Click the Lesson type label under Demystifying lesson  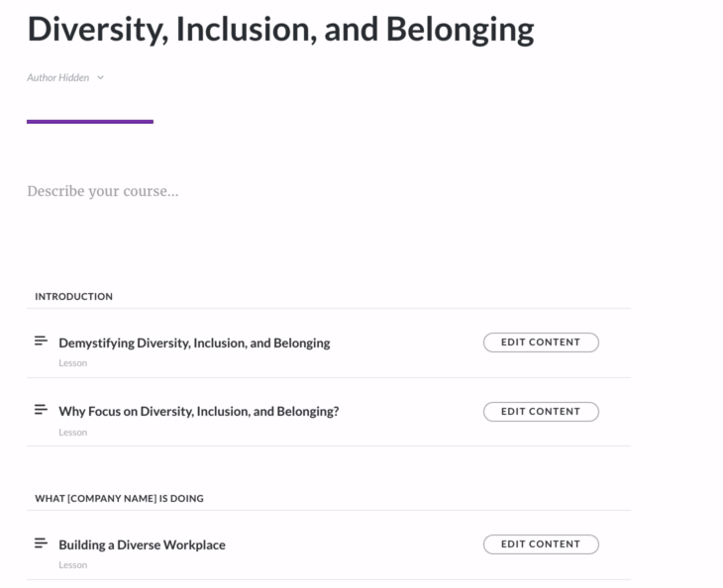(x=72, y=363)
